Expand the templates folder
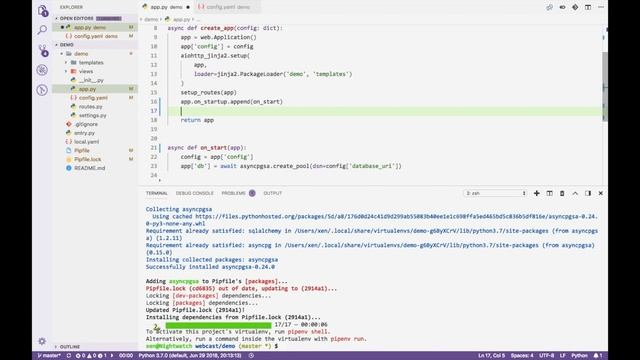This screenshot has height=360, width=640. pos(66,62)
